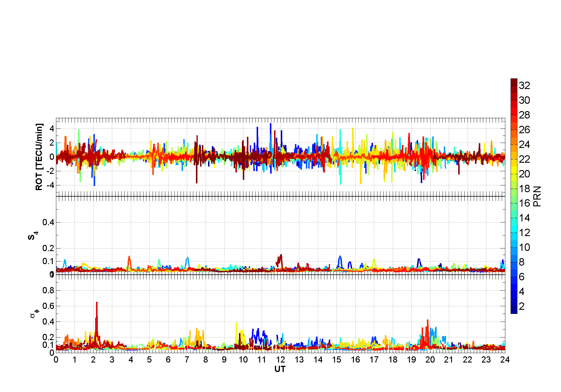Click the UT x-axis title
Screen dimensions: 561x392
tap(280, 369)
